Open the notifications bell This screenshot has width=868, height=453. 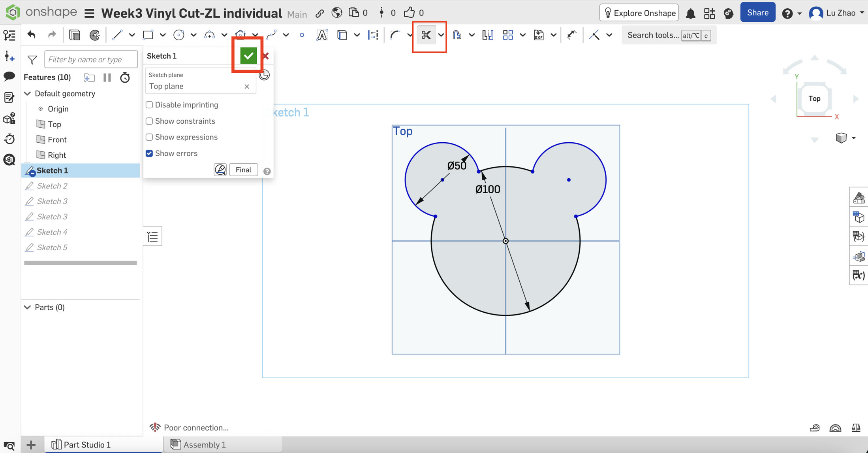(690, 13)
